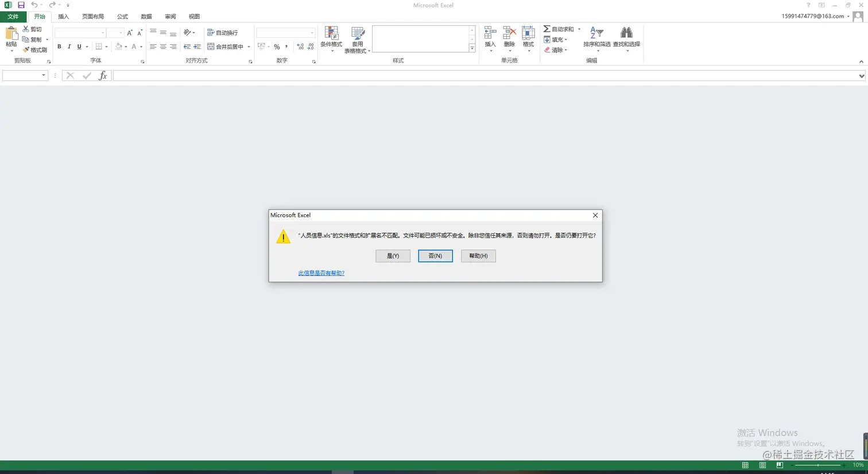Toggle Underline formatting
This screenshot has height=474, width=868.
point(79,47)
